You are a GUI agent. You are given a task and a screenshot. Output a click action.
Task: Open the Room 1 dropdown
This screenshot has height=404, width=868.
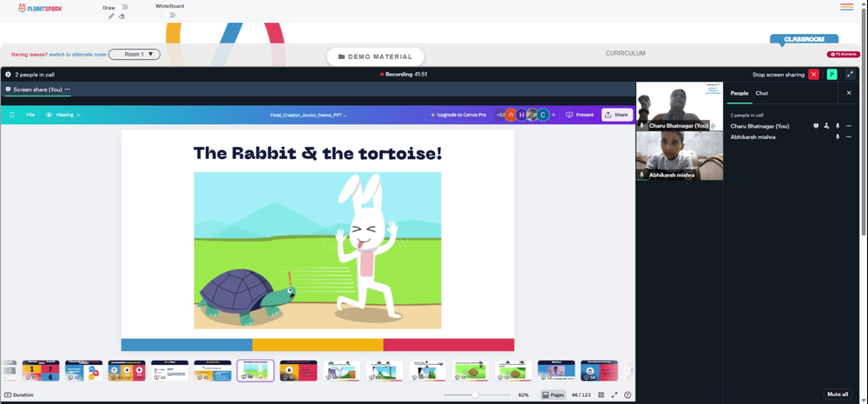(x=134, y=55)
